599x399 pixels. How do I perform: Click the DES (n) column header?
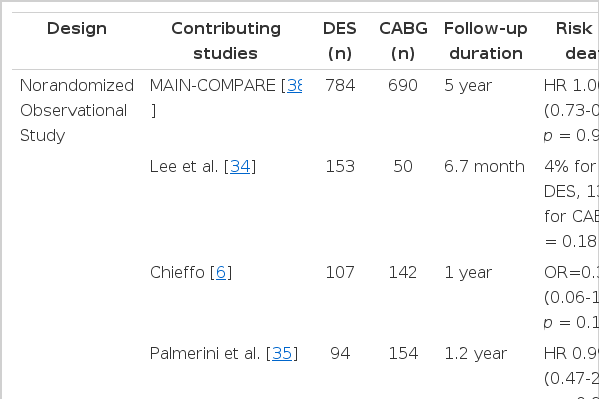point(340,41)
